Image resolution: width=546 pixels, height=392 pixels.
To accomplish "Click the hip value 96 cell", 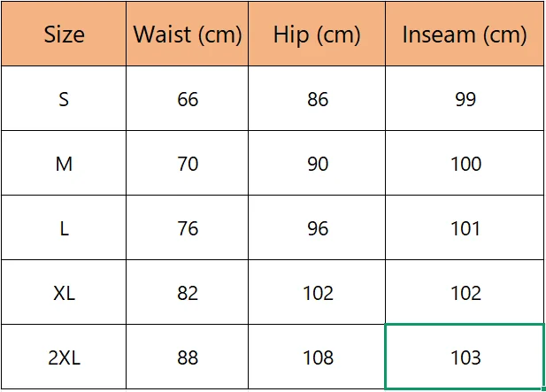I will (x=317, y=228).
